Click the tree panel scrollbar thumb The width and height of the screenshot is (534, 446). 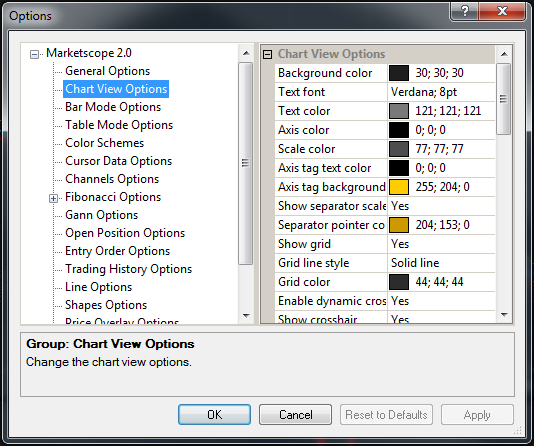pyautogui.click(x=246, y=163)
